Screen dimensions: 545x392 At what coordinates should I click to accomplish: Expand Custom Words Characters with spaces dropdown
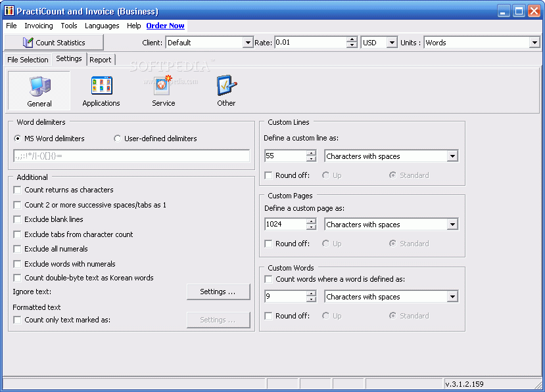(452, 297)
